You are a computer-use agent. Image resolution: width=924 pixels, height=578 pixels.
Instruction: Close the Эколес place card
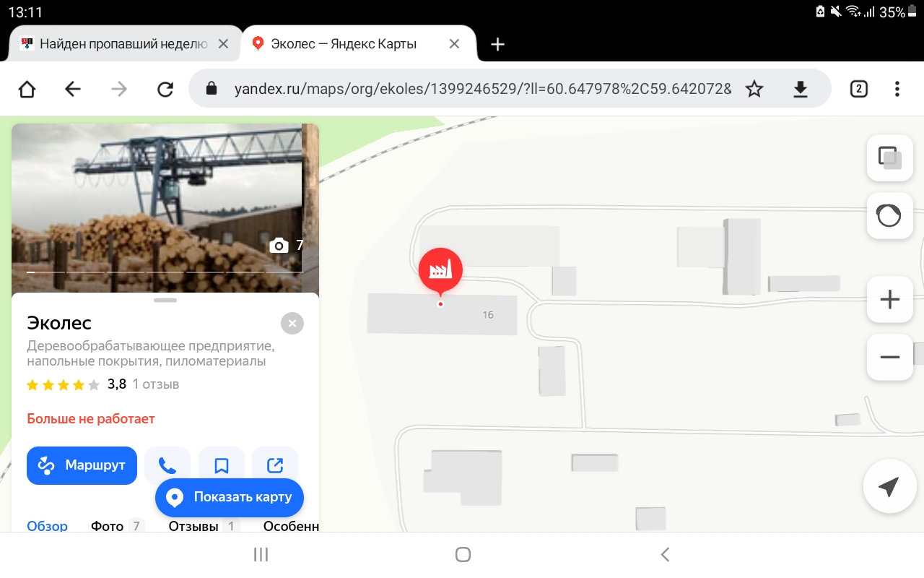click(292, 323)
